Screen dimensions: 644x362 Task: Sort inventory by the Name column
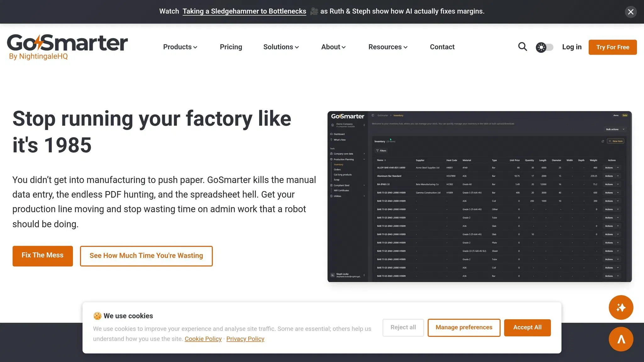click(380, 160)
